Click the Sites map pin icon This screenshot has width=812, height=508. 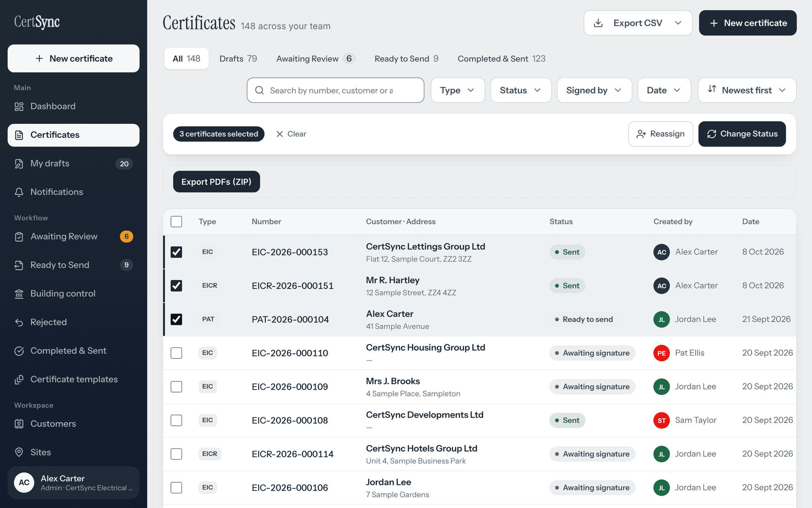pos(19,452)
